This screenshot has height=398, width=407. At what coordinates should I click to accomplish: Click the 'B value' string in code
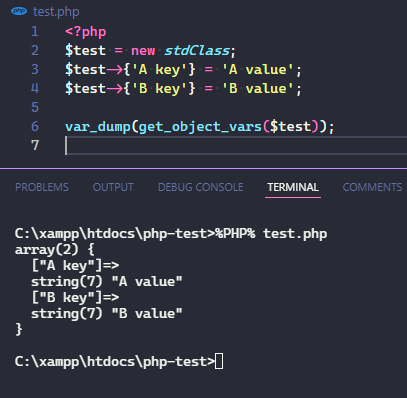tap(258, 89)
